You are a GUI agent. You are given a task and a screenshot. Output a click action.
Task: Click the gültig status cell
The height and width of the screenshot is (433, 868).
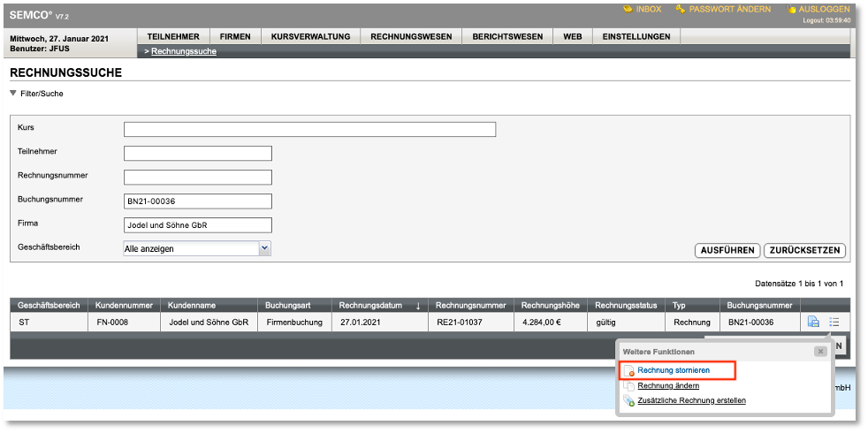[x=626, y=322]
